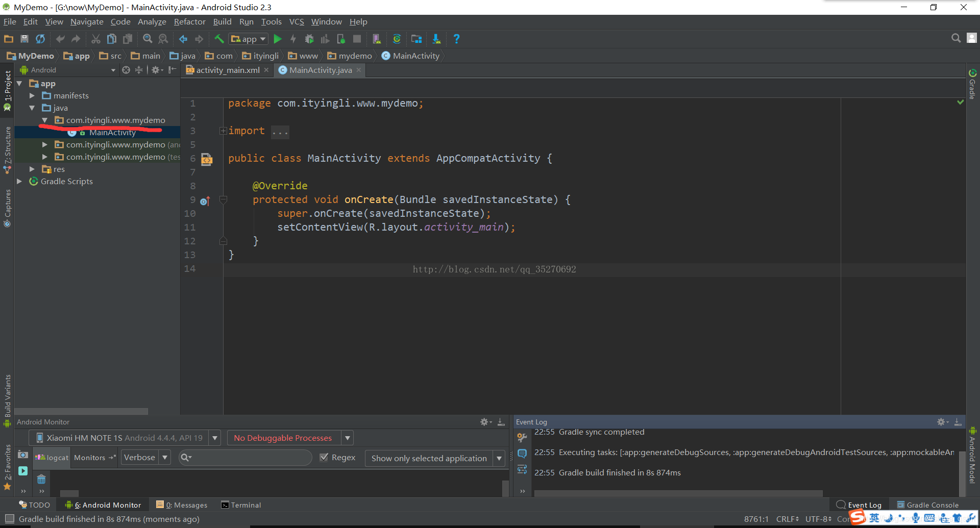Click the logcat search input field
The width and height of the screenshot is (980, 528).
point(246,458)
